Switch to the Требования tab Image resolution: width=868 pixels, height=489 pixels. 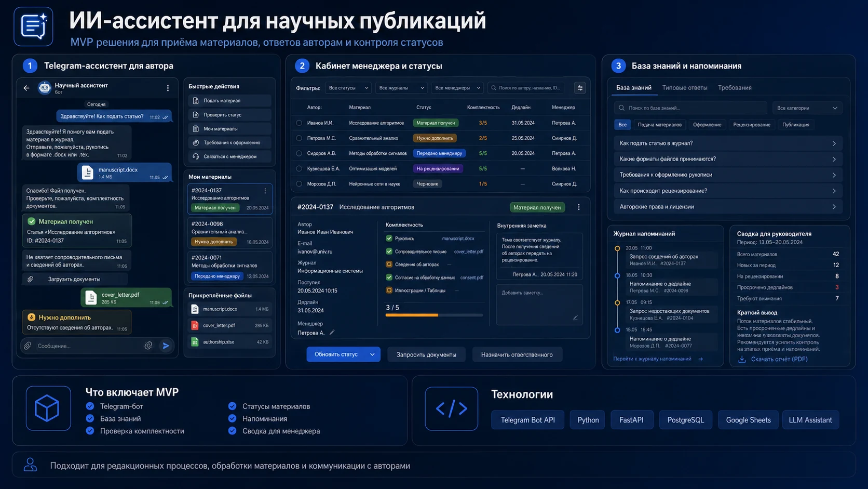[735, 88]
